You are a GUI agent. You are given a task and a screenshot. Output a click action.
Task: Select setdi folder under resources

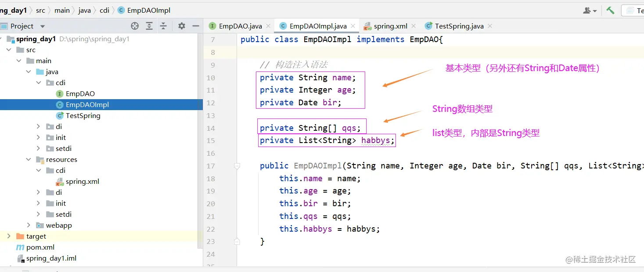64,215
